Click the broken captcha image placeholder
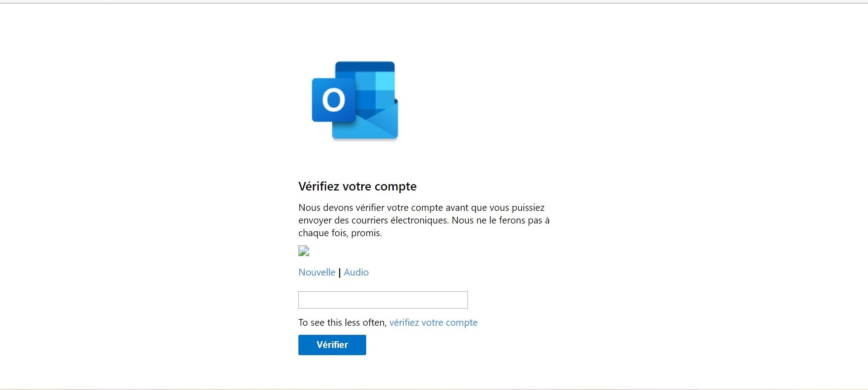This screenshot has width=868, height=390. coord(304,251)
